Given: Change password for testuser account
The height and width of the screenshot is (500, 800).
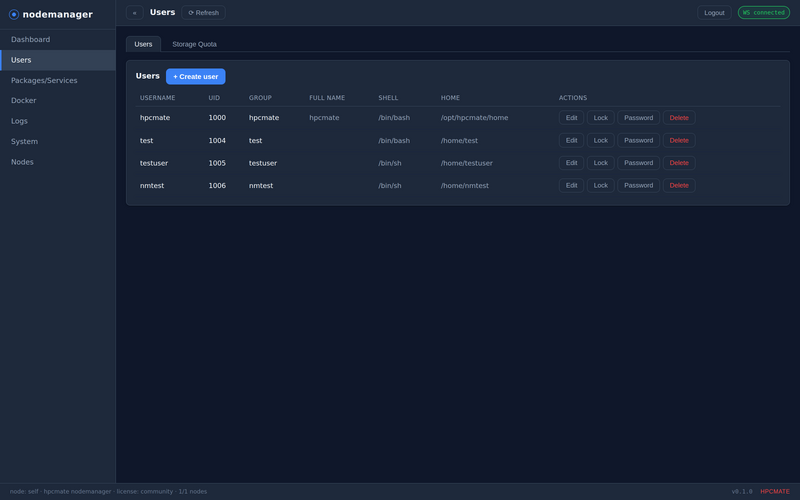Looking at the screenshot, I should click(x=638, y=163).
